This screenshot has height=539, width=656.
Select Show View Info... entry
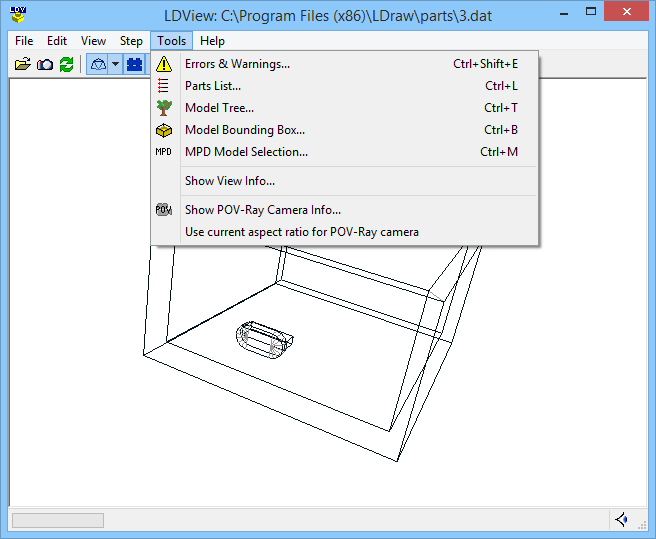(344, 181)
